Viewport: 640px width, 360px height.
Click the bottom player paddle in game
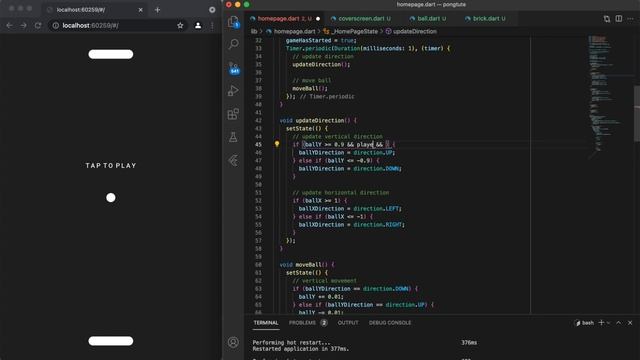pos(111,341)
